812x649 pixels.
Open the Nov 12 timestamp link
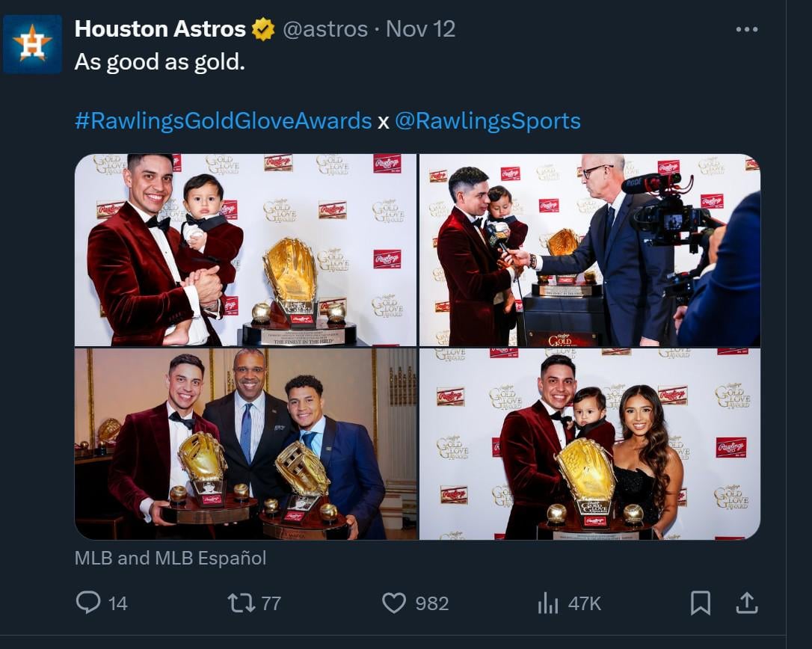[420, 29]
